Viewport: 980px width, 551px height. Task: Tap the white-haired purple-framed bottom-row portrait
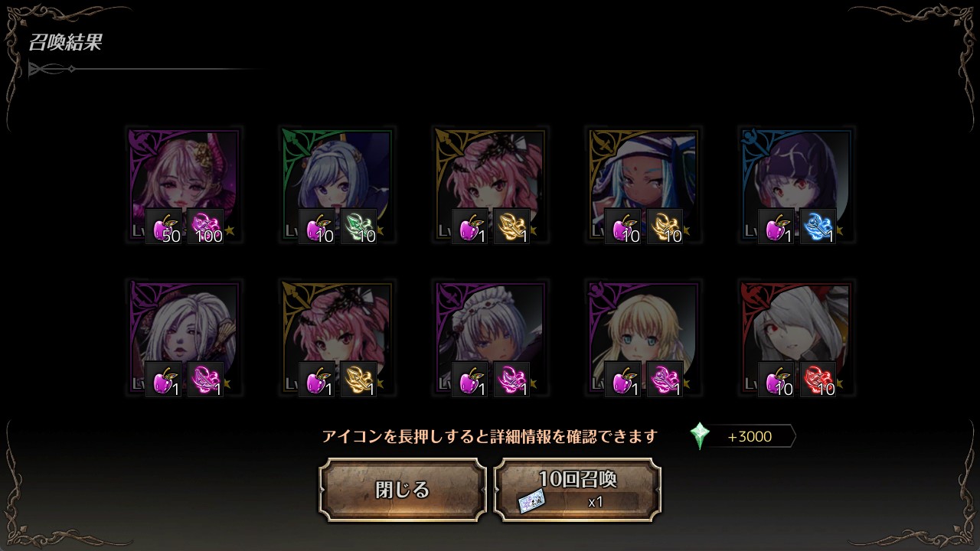(x=185, y=338)
